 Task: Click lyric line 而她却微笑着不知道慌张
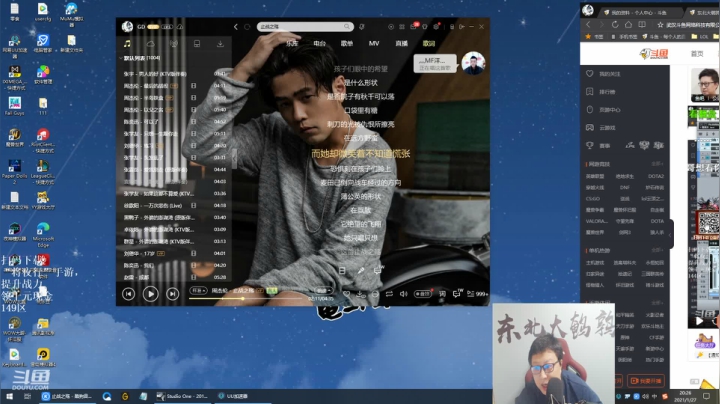click(x=360, y=154)
